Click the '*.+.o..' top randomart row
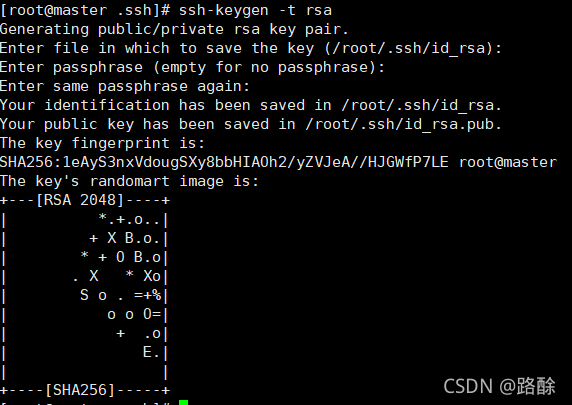This screenshot has height=405, width=572. [x=129, y=219]
